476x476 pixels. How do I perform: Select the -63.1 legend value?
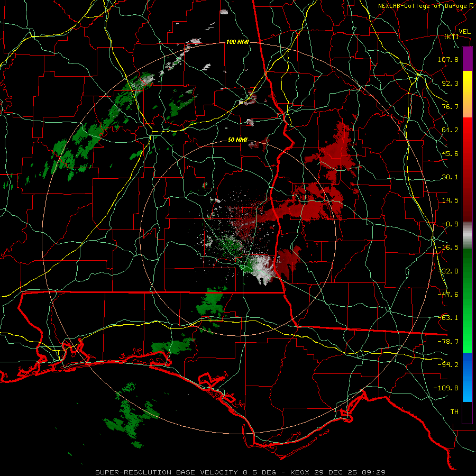tap(448, 318)
